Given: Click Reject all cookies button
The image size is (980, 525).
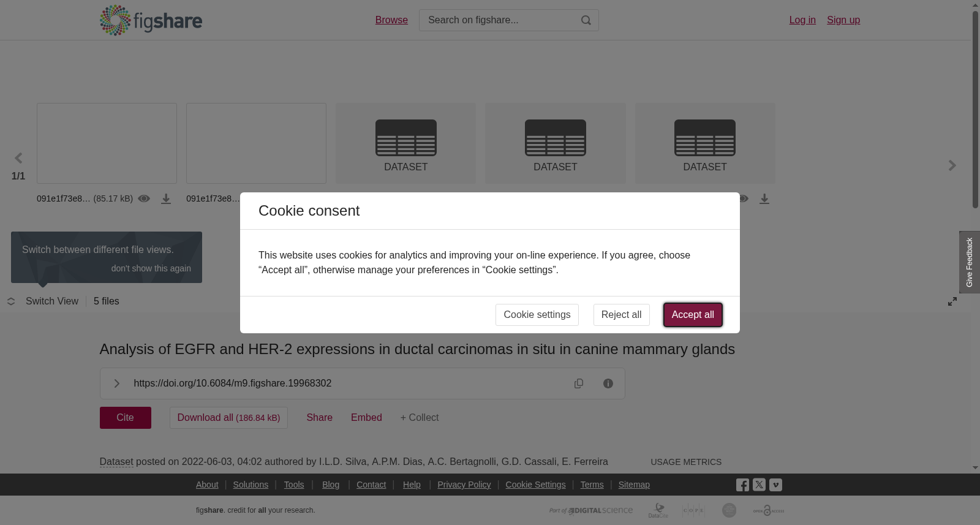Looking at the screenshot, I should (621, 315).
